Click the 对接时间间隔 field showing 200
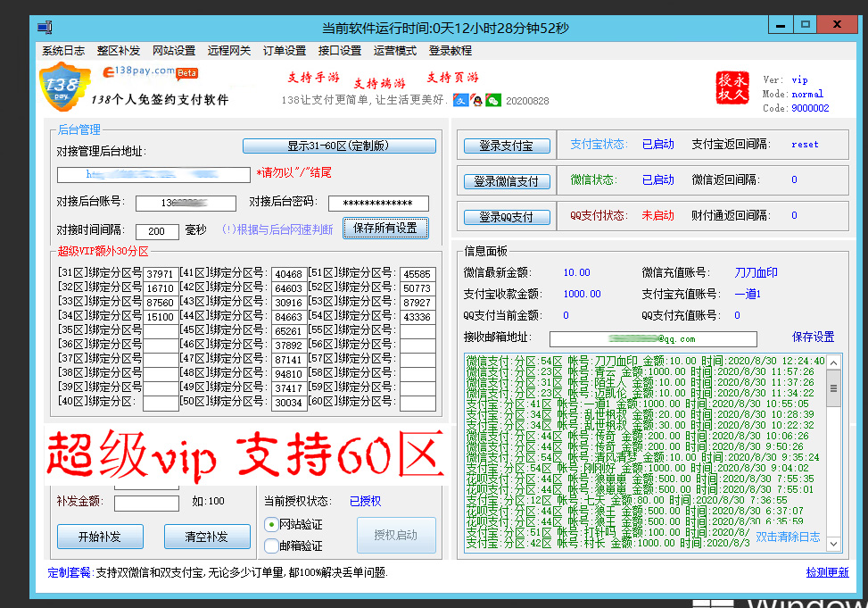Screen dimensions: 868x608 click(157, 231)
